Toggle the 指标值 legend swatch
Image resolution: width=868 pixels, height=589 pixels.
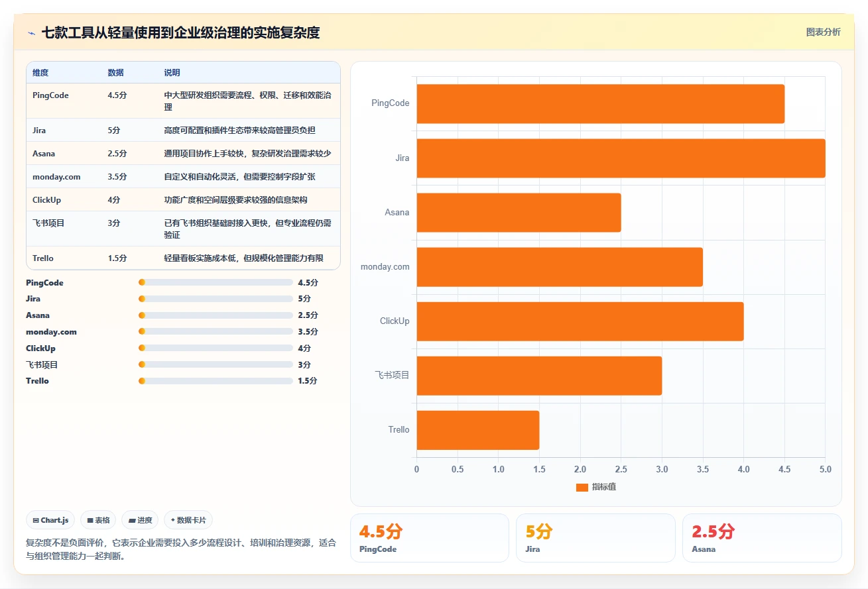[x=582, y=487]
